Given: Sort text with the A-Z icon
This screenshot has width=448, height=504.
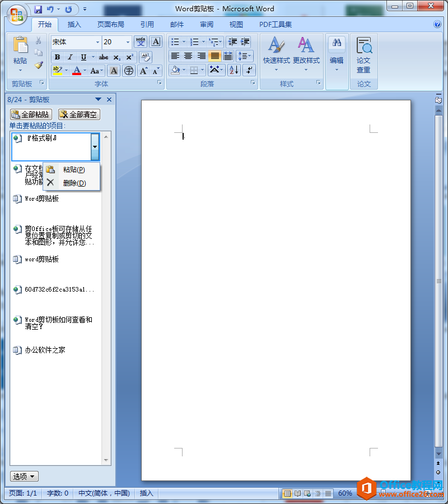Looking at the screenshot, I should (234, 70).
